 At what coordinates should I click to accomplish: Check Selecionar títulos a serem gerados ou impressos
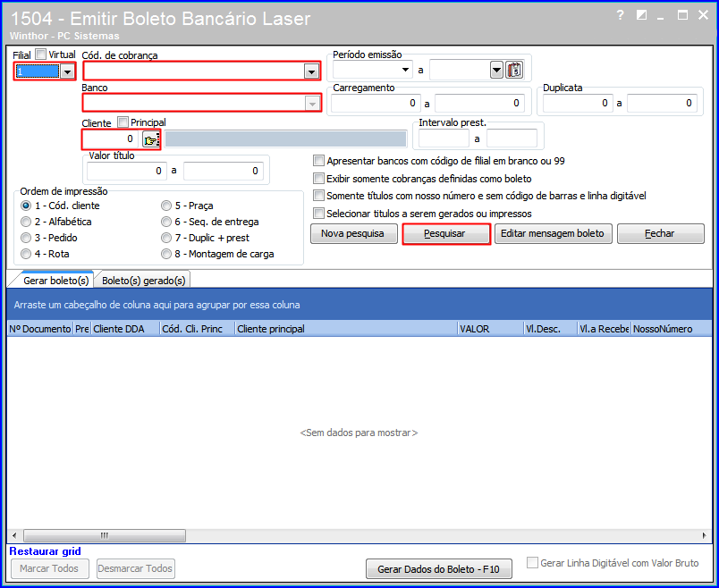[318, 213]
